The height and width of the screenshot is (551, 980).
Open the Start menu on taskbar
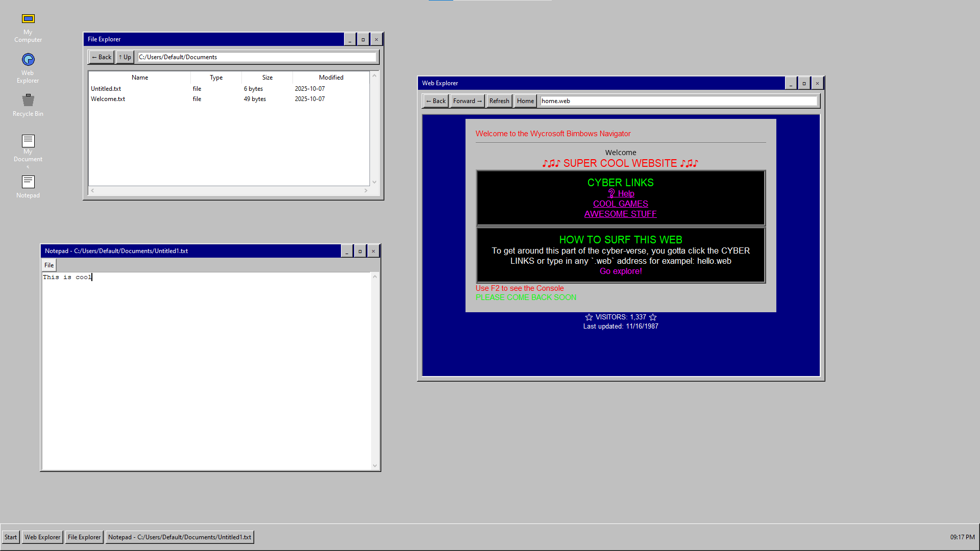tap(11, 537)
